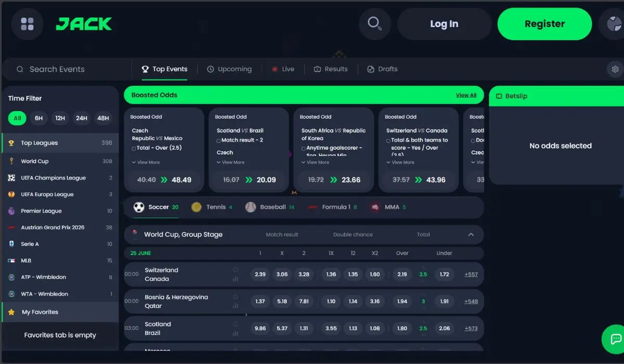Check the Match result - 2 boosted odd
The height and width of the screenshot is (364, 624).
pyautogui.click(x=219, y=140)
